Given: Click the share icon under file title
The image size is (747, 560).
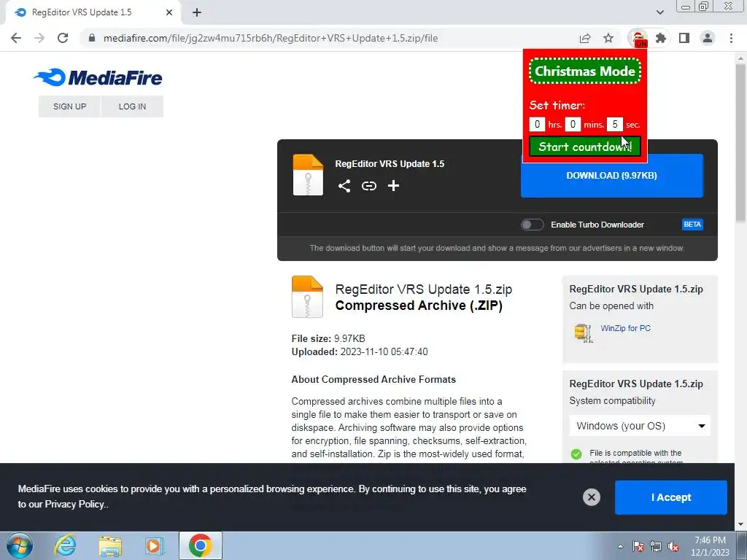Looking at the screenshot, I should 344,186.
